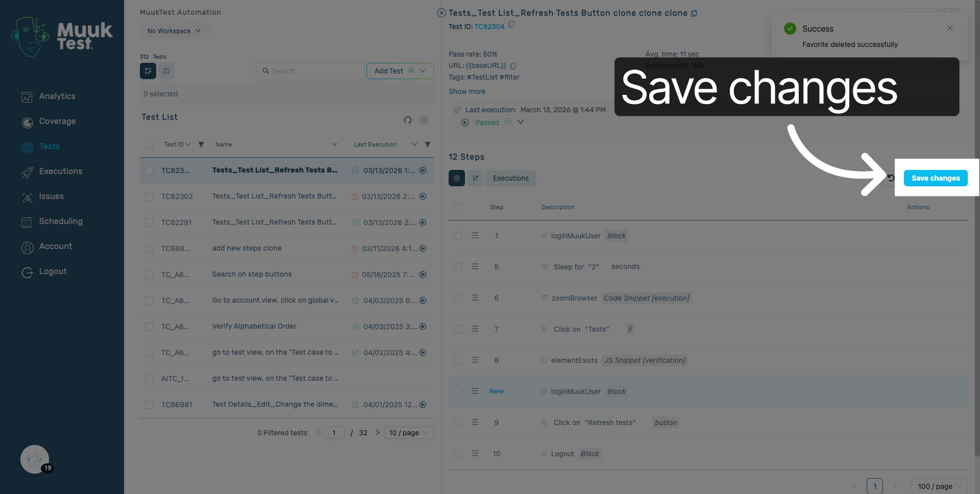Select the edit-steps icon next to Executions
This screenshot has height=494, width=980.
pos(475,178)
